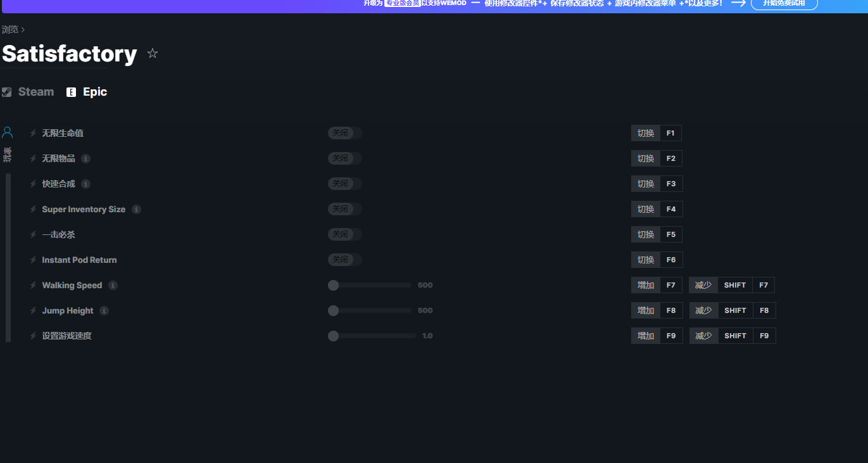Click the Epic platform logo icon
Image resolution: width=868 pixels, height=463 pixels.
click(71, 92)
